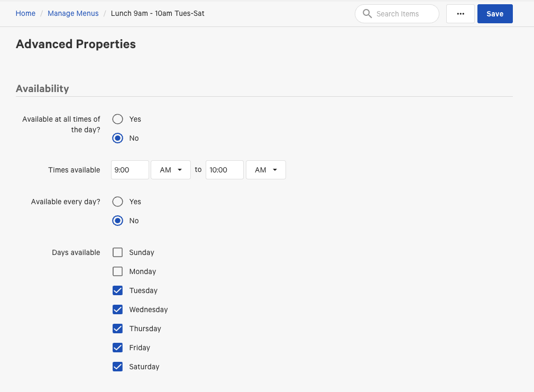The image size is (534, 392).
Task: Click the search magnifier icon
Action: click(367, 14)
